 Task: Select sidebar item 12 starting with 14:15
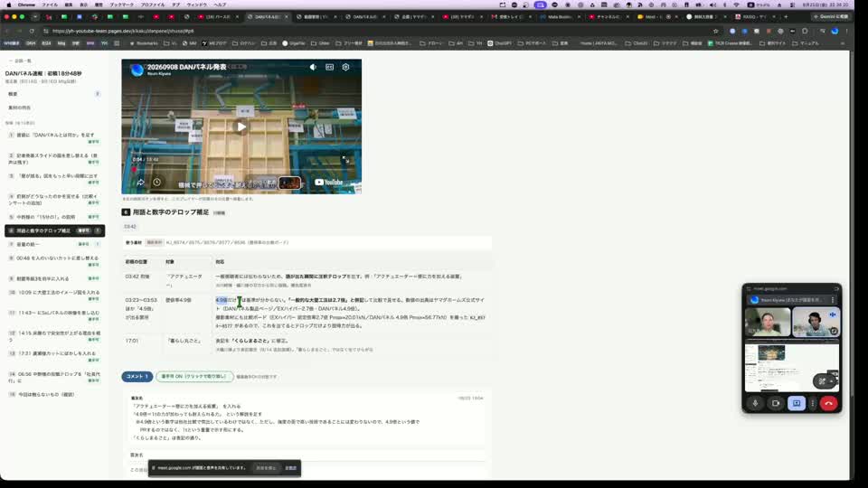point(53,336)
